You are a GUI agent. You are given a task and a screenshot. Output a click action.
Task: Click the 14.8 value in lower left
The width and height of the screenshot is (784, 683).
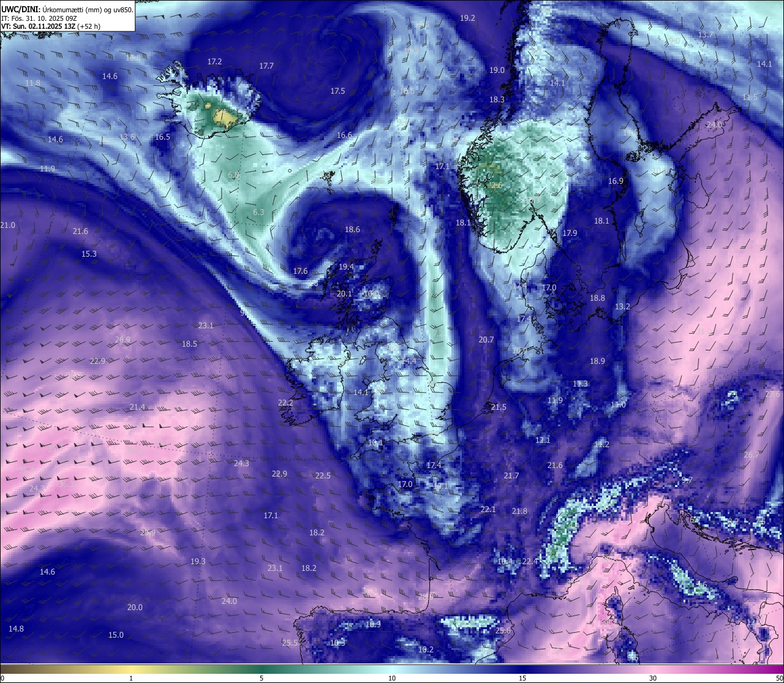[x=16, y=629]
